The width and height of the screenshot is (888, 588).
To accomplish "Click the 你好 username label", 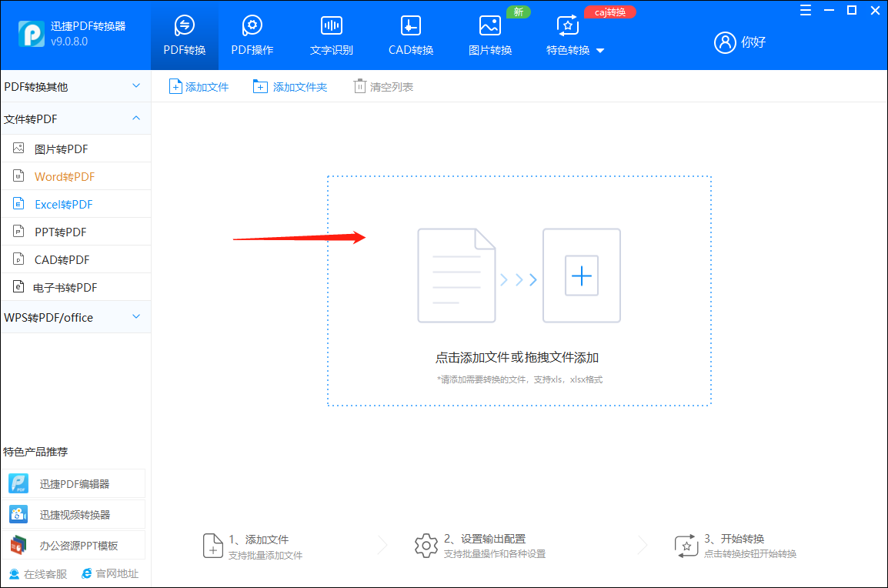I will pos(753,42).
